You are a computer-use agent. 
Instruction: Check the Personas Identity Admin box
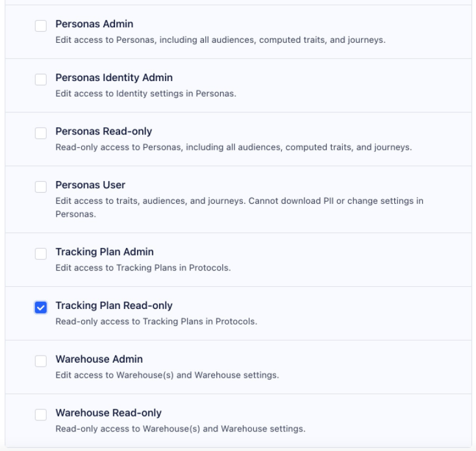coord(41,79)
